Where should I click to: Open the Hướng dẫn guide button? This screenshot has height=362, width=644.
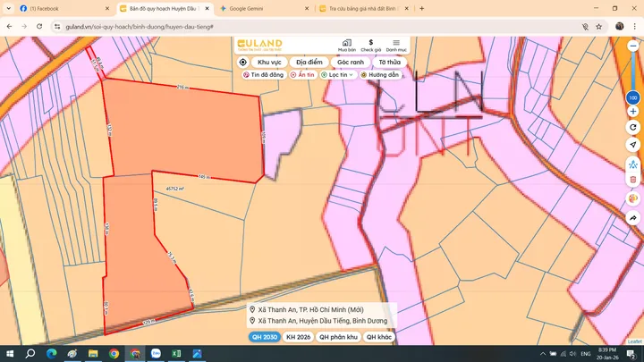[x=380, y=75]
